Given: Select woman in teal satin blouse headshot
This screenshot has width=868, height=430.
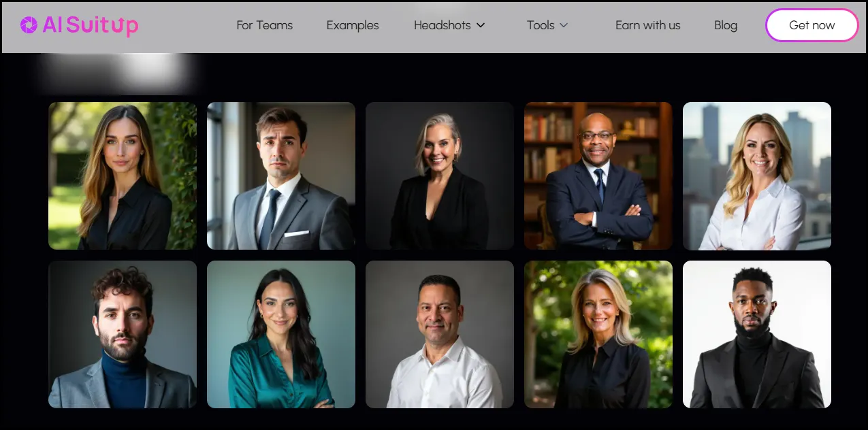Looking at the screenshot, I should (281, 334).
